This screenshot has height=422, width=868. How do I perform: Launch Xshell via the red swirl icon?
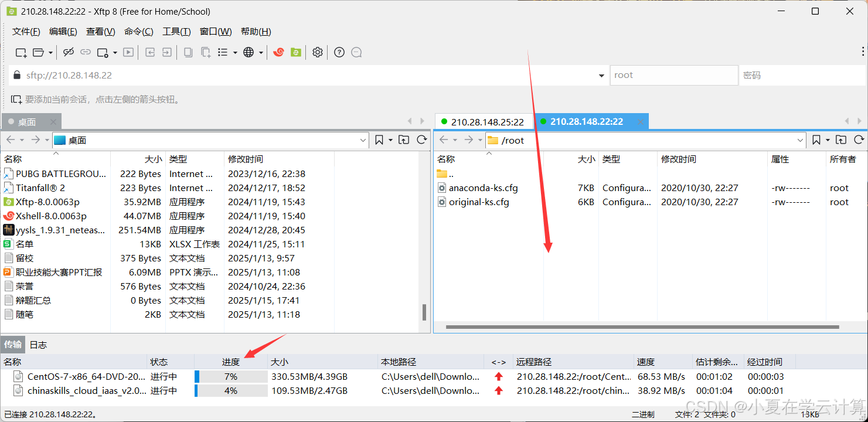[279, 52]
